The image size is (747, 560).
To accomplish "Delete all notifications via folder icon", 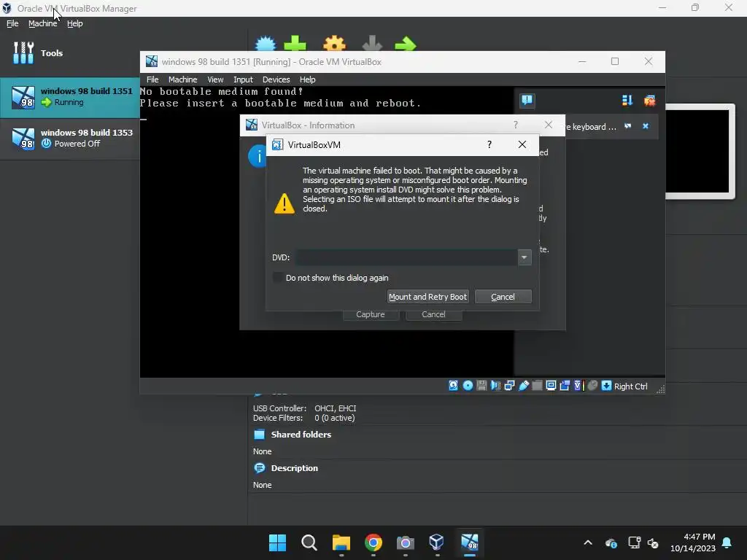I will click(x=649, y=101).
